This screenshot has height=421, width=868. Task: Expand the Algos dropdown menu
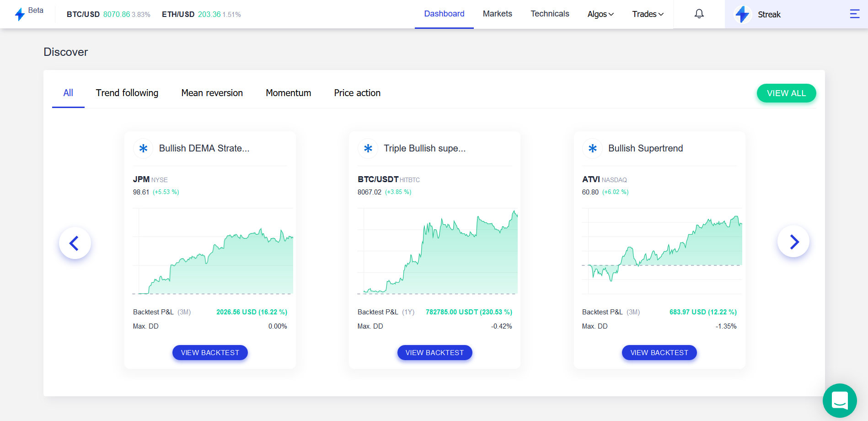pos(600,14)
